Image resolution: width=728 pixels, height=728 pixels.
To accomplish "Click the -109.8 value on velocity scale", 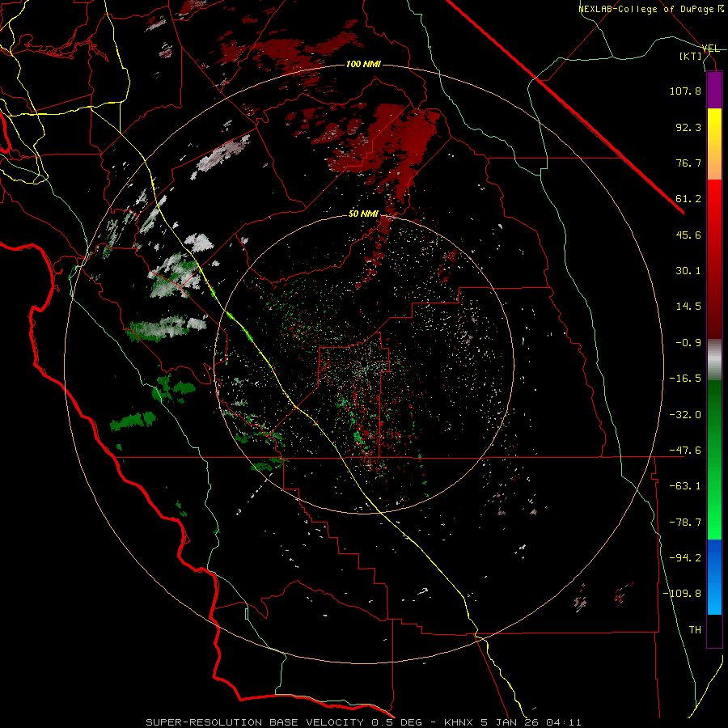I will (682, 594).
